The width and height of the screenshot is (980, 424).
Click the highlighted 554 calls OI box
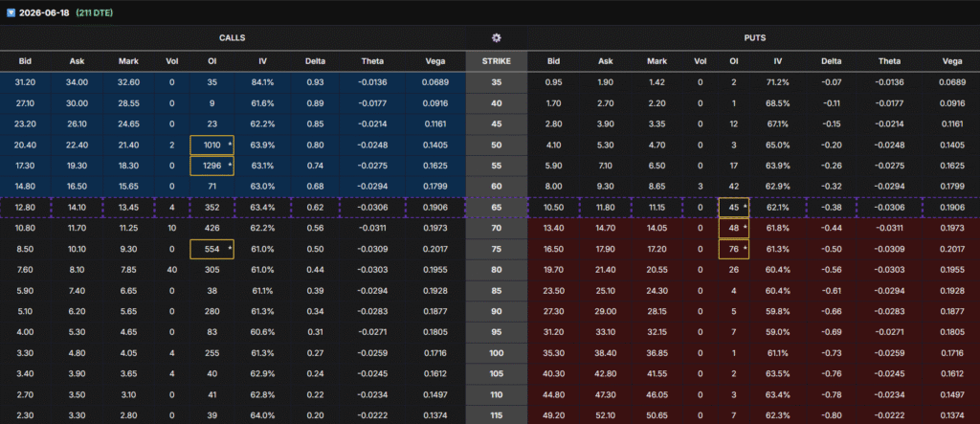[211, 250]
